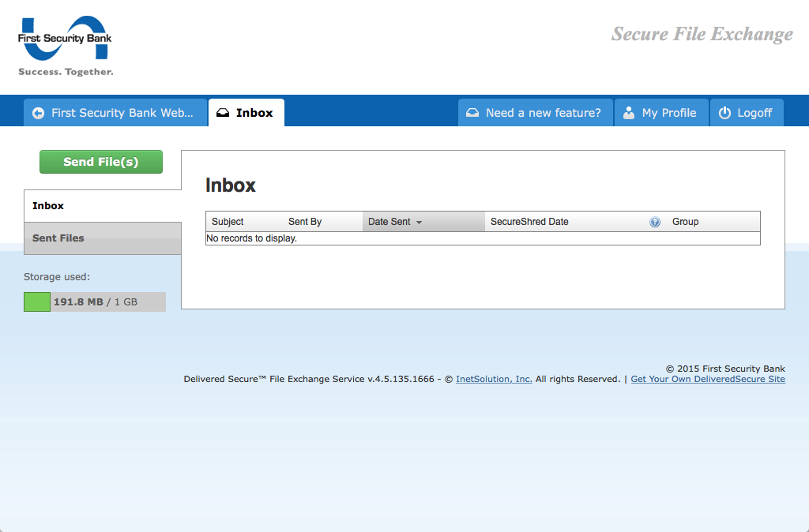Screen dimensions: 809x532
Task: Click the back arrow icon on First Security Bank Web tab
Action: 38,112
